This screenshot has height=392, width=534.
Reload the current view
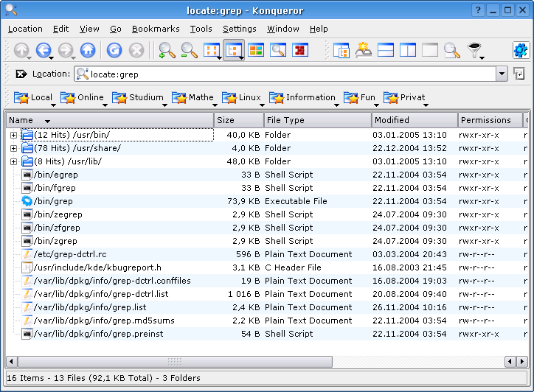[114, 50]
